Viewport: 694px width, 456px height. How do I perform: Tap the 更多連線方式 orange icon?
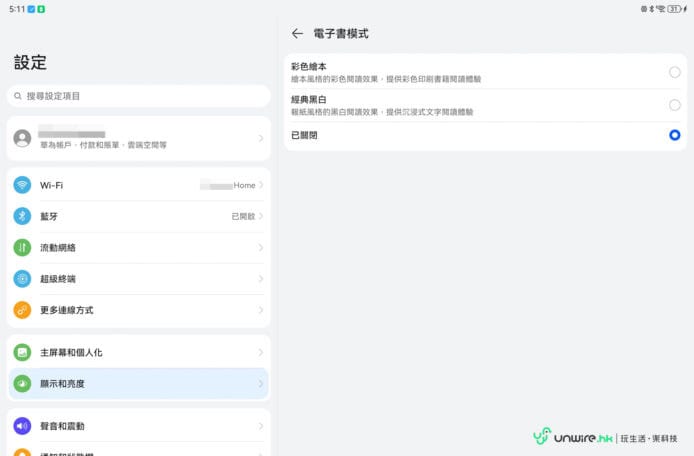coord(22,310)
